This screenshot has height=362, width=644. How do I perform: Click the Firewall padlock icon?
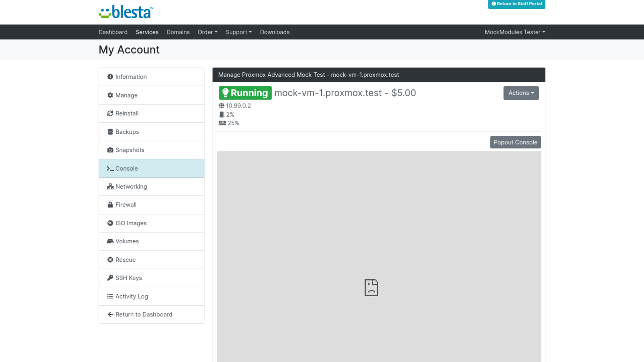click(110, 204)
